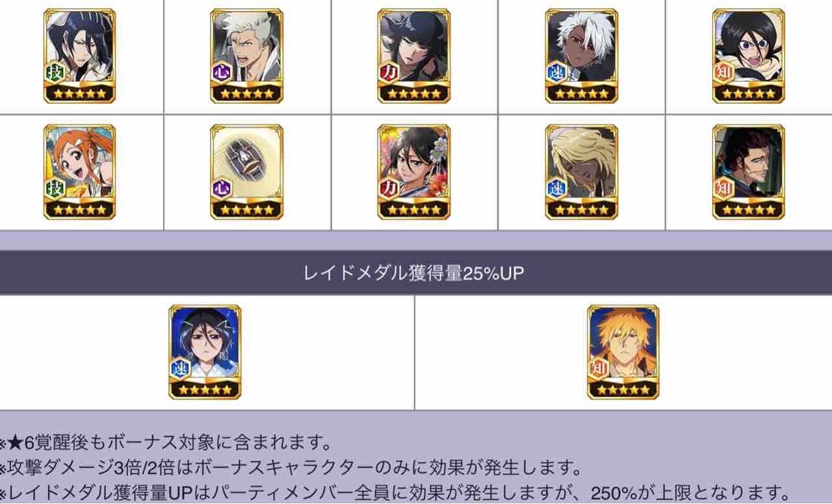This screenshot has height=504, width=832.
Task: Tap the 力 character card in the top row
Action: pyautogui.click(x=414, y=56)
